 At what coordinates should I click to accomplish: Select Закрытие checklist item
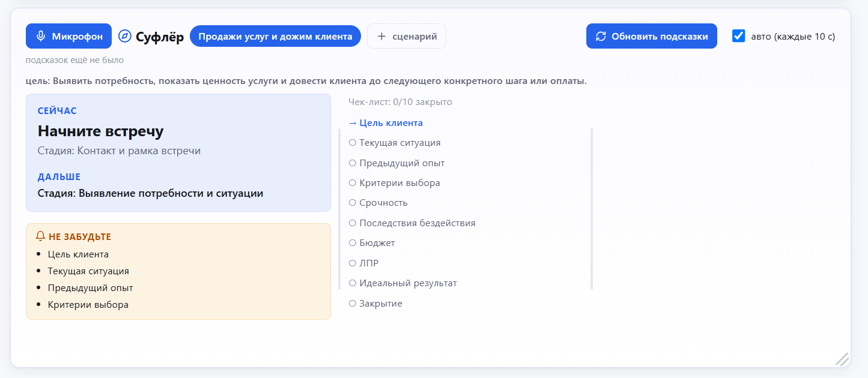pyautogui.click(x=375, y=304)
